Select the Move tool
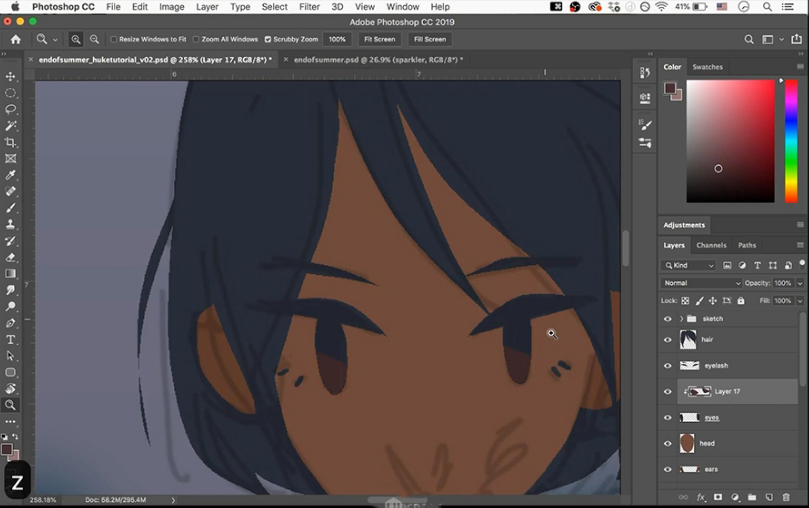Viewport: 809px width, 508px height. pyautogui.click(x=11, y=76)
